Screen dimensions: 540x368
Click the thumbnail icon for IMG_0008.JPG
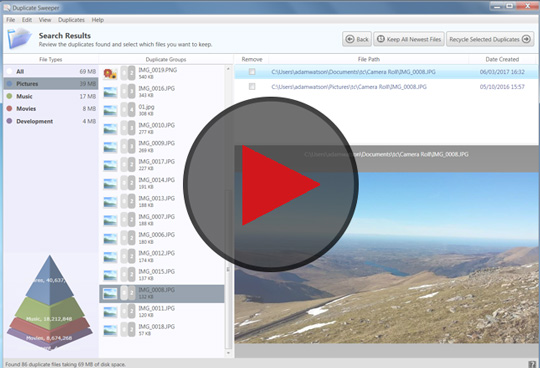tap(110, 293)
